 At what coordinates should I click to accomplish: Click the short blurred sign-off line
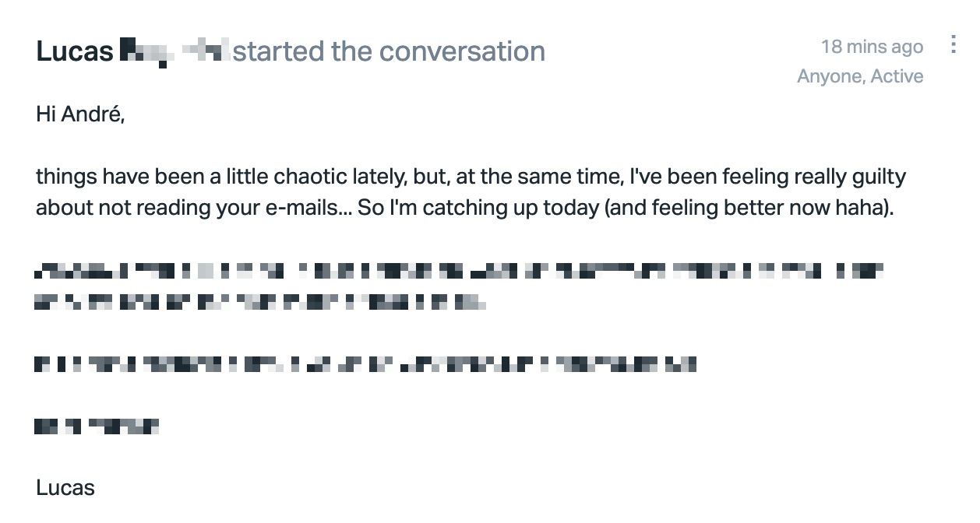[x=97, y=426]
